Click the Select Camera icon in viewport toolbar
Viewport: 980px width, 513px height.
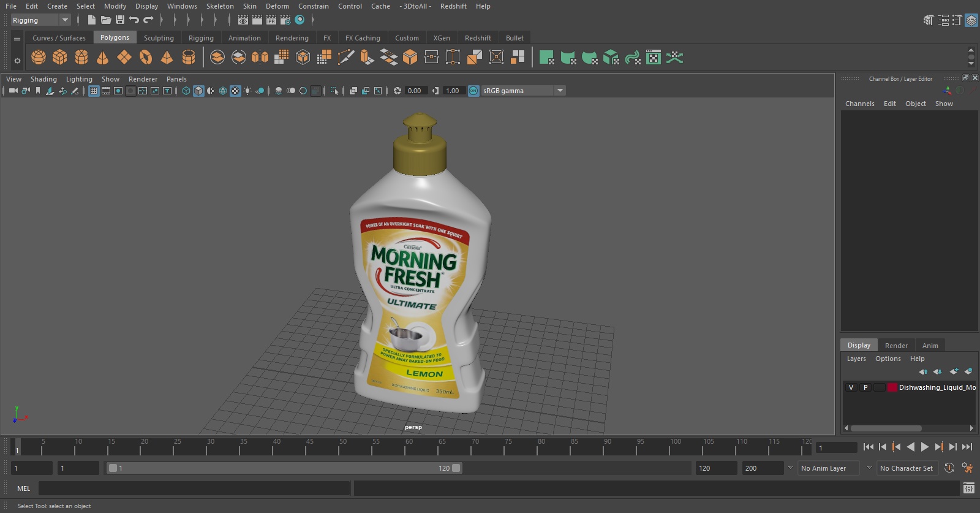[x=13, y=91]
